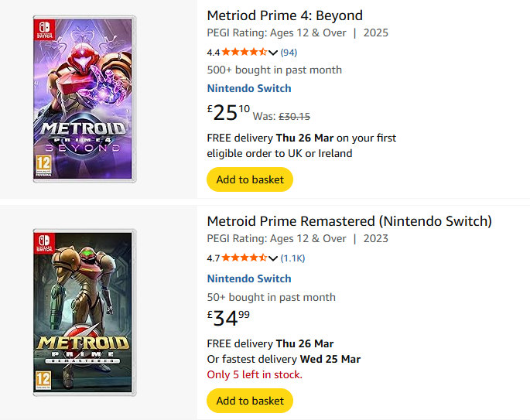The height and width of the screenshot is (420, 530).
Task: Click the 4.4 rating number
Action: (214, 53)
